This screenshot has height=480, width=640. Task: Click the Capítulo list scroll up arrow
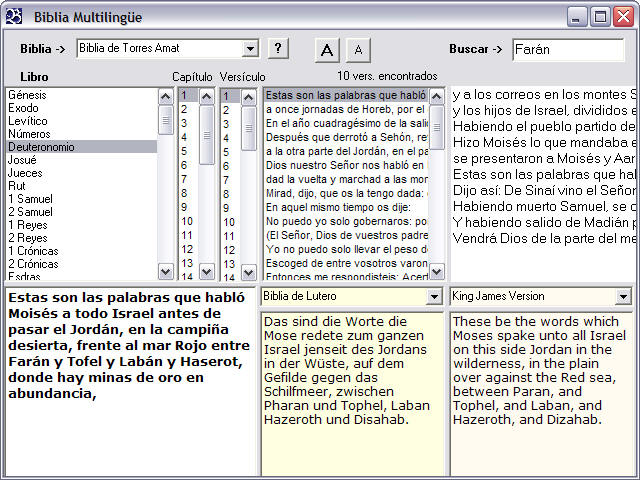click(x=207, y=97)
